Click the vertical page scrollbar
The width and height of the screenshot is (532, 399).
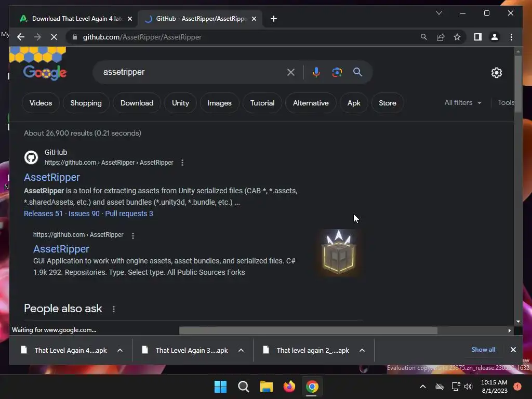[518, 83]
